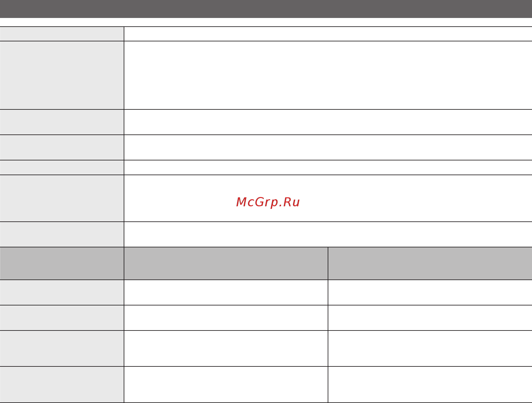Click the tallest light-gray label cell in second row
Image resolution: width=532 pixels, height=403 pixels.
pos(62,75)
